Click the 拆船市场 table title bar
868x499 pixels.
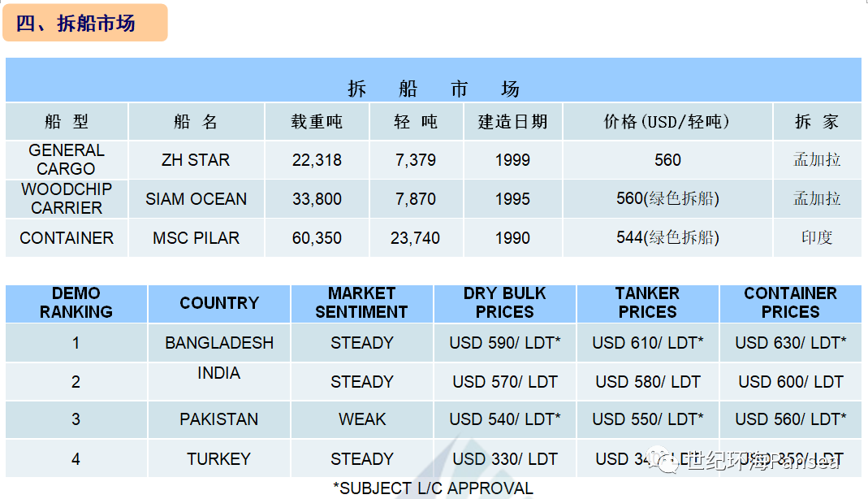pos(434,80)
